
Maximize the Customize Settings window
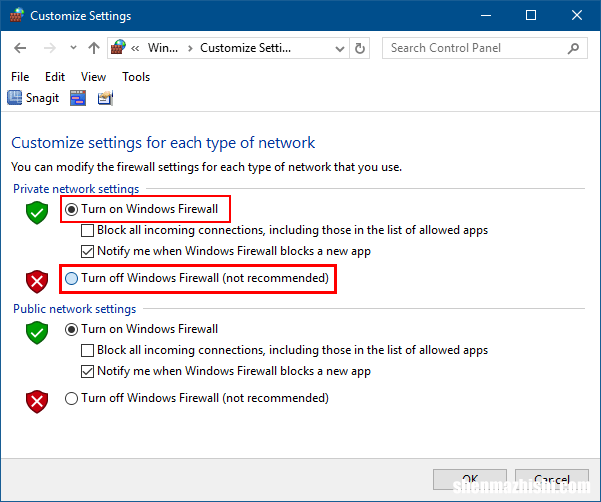pyautogui.click(x=531, y=15)
